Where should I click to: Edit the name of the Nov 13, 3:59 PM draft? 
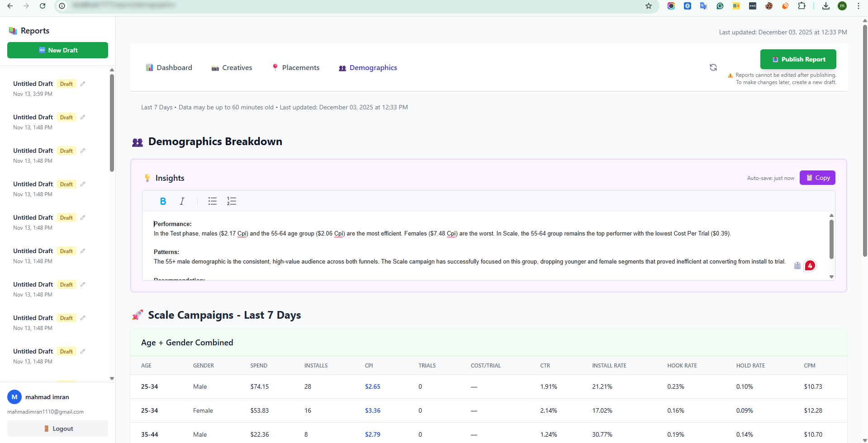(83, 84)
